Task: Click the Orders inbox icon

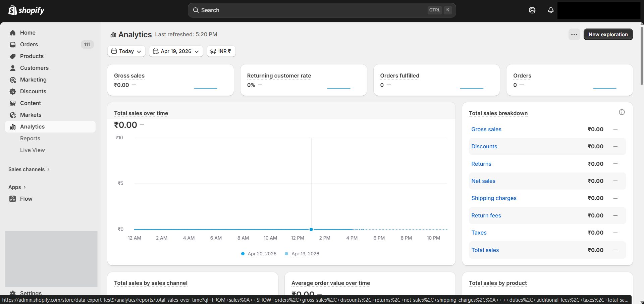Action: point(13,44)
